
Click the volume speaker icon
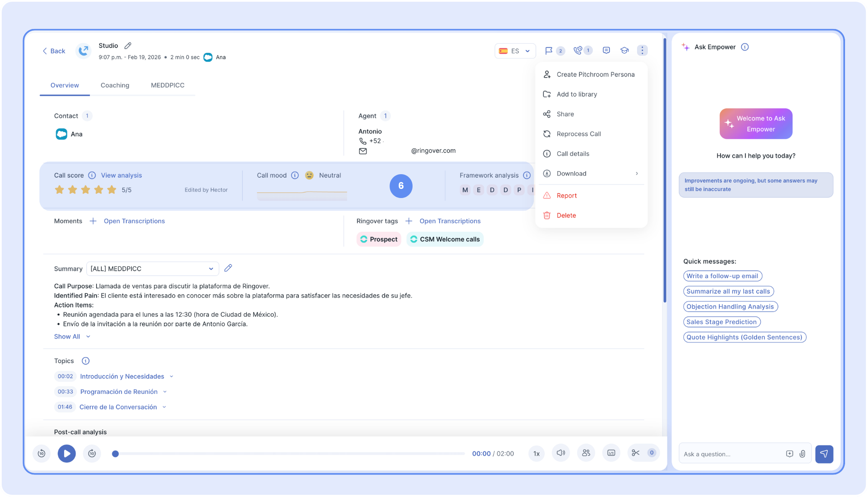(561, 453)
